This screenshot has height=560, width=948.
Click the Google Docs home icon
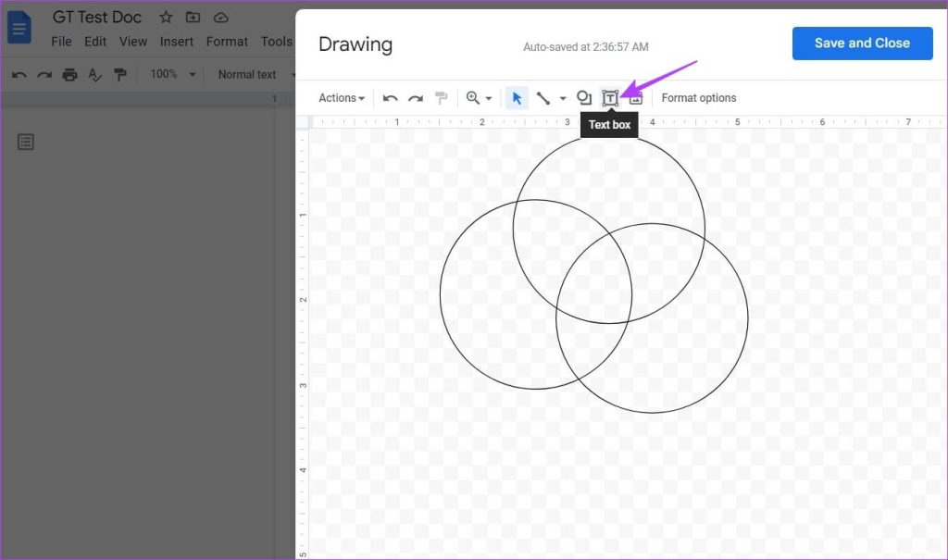click(x=19, y=28)
